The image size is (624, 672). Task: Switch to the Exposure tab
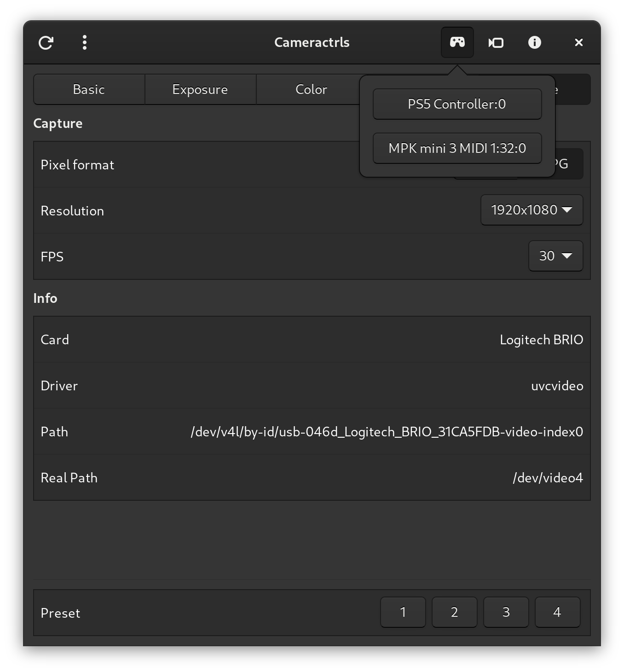pos(200,89)
